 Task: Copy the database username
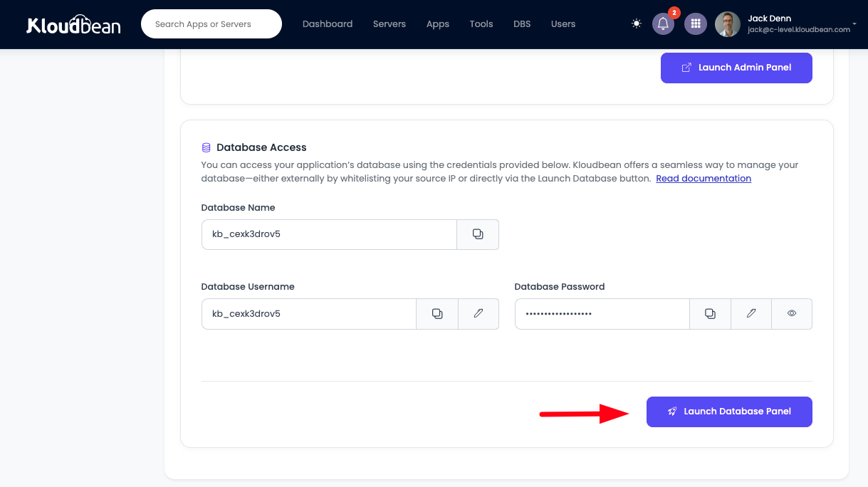(437, 313)
